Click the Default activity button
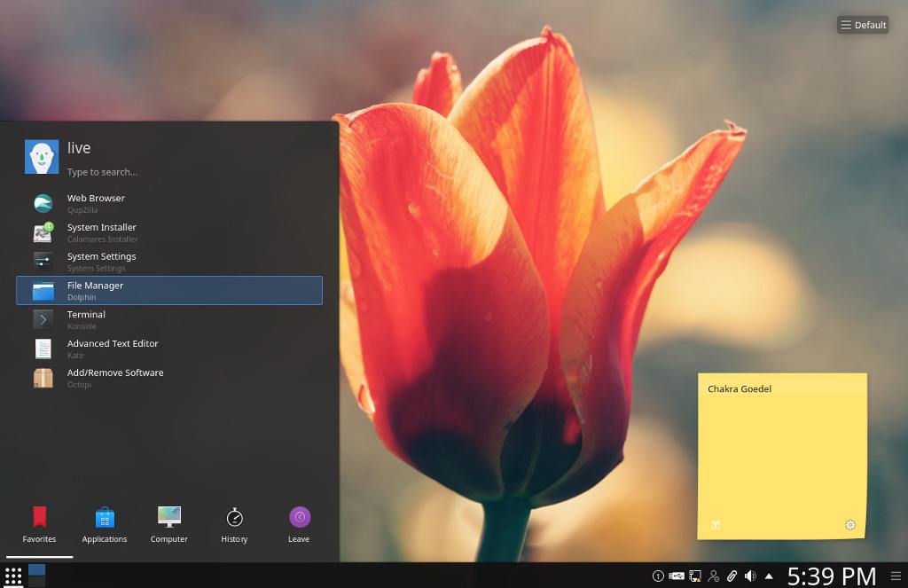 [862, 24]
